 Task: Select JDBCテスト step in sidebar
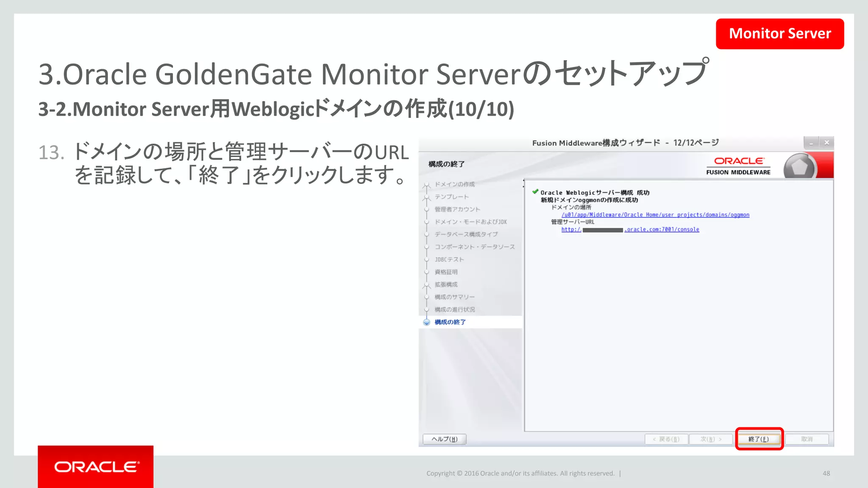(449, 259)
